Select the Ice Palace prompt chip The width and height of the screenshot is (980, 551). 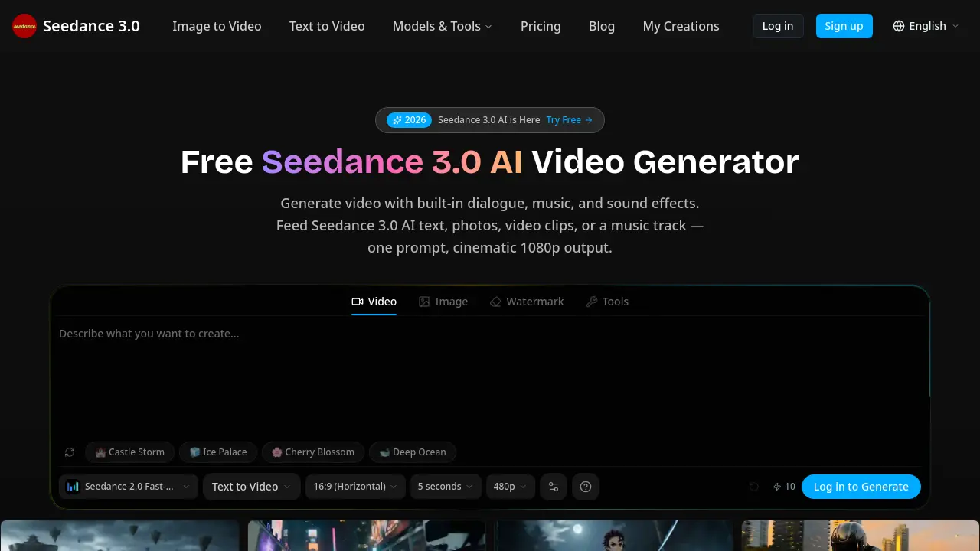coord(218,452)
